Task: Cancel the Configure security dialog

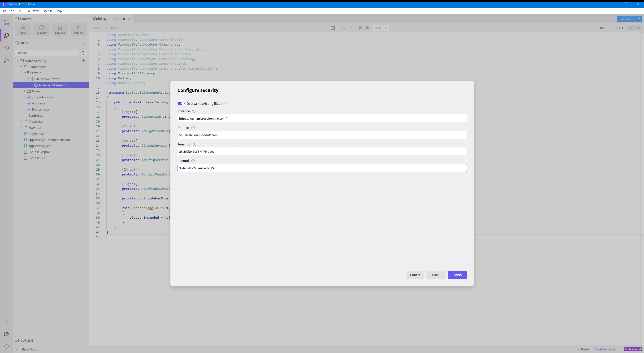Action: (415, 275)
